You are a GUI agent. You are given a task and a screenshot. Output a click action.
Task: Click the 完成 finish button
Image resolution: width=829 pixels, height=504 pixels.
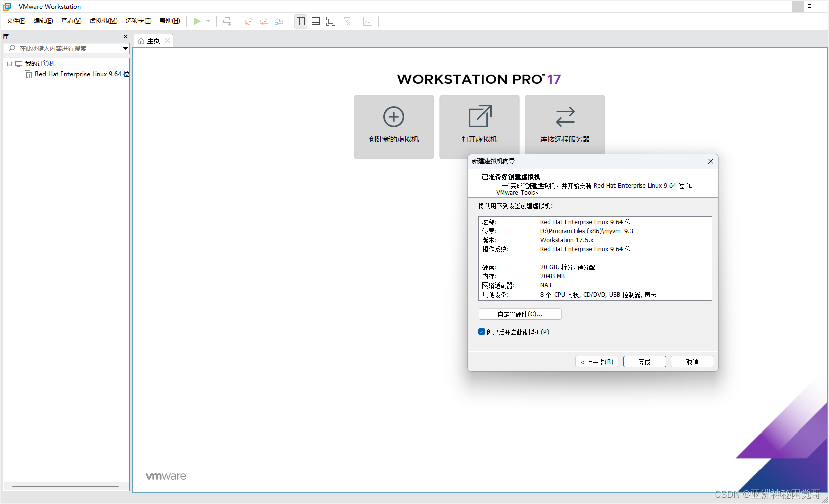click(645, 362)
